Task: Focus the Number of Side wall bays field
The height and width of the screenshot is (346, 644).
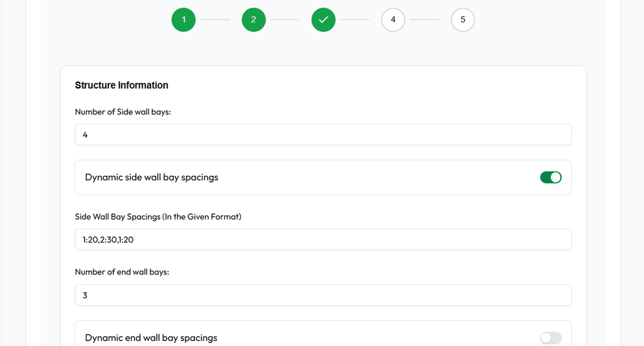Action: coord(323,135)
